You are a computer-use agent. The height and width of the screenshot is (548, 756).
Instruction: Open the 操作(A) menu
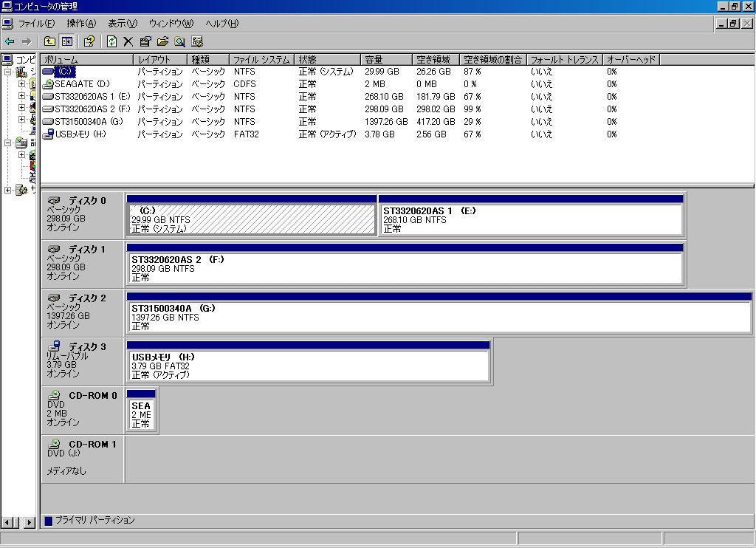(81, 24)
